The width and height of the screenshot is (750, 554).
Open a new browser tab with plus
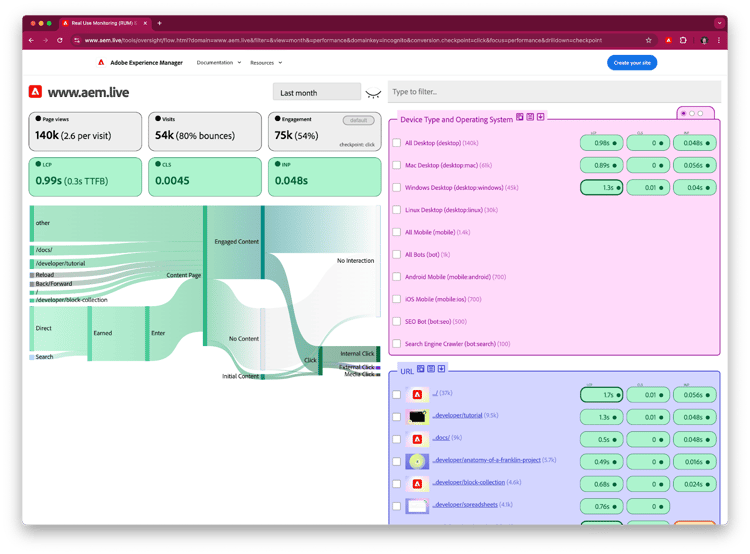click(159, 23)
